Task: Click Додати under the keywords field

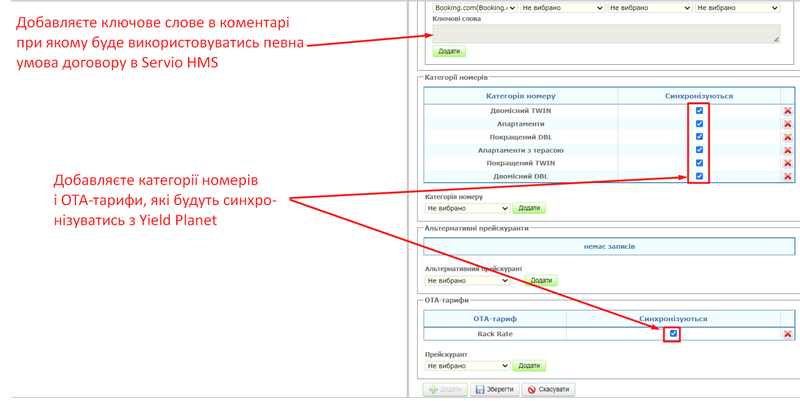Action: pyautogui.click(x=450, y=51)
